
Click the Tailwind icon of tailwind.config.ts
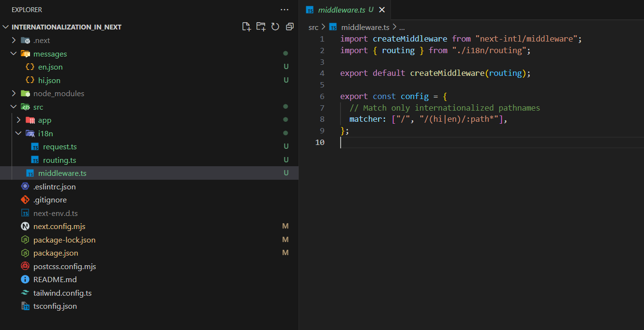(x=25, y=293)
